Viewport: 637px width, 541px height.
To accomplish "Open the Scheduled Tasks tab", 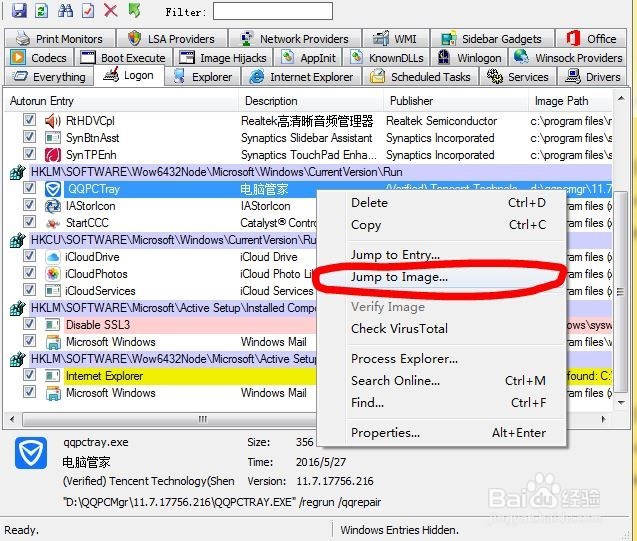I will click(420, 77).
